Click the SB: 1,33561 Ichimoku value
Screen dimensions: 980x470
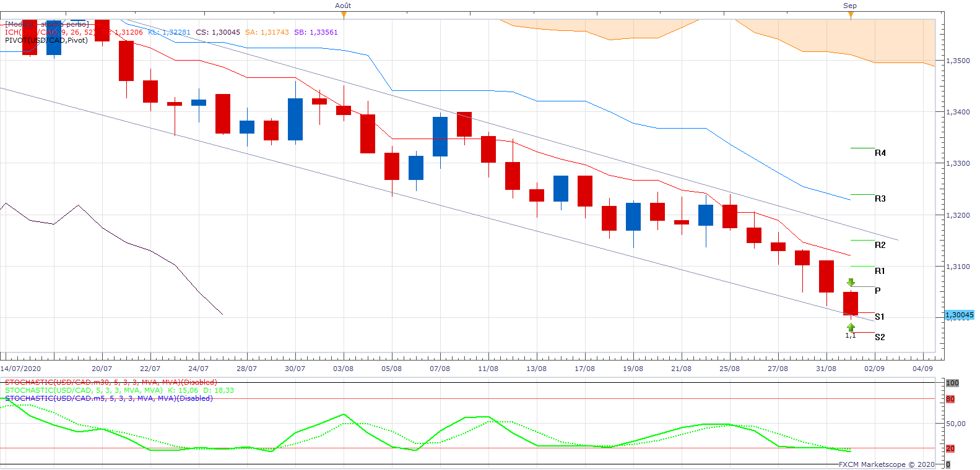coord(316,32)
